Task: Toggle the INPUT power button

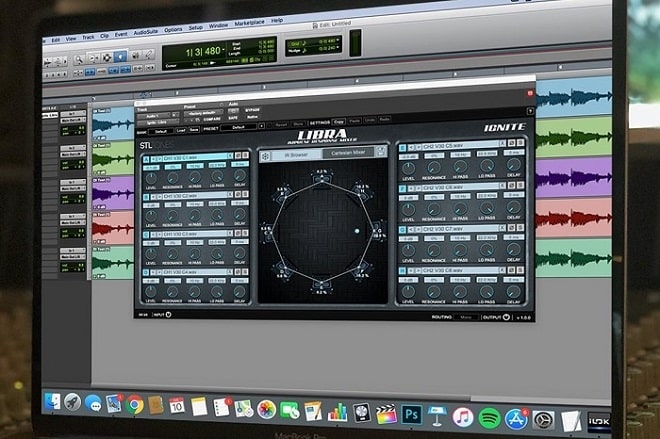Action: 168,314
